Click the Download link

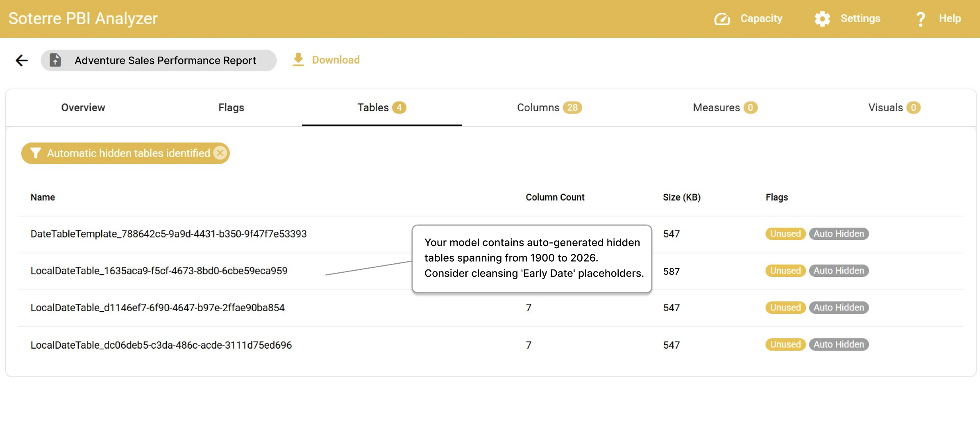[x=336, y=59]
